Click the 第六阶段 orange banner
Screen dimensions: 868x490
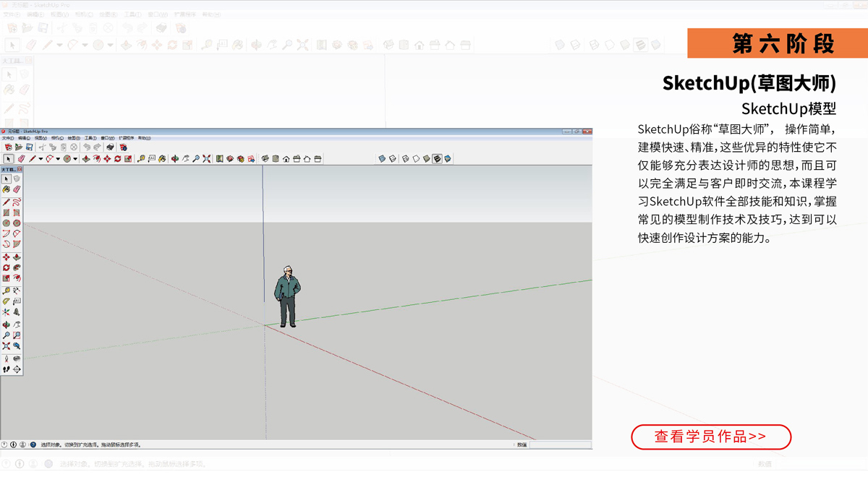tap(778, 43)
